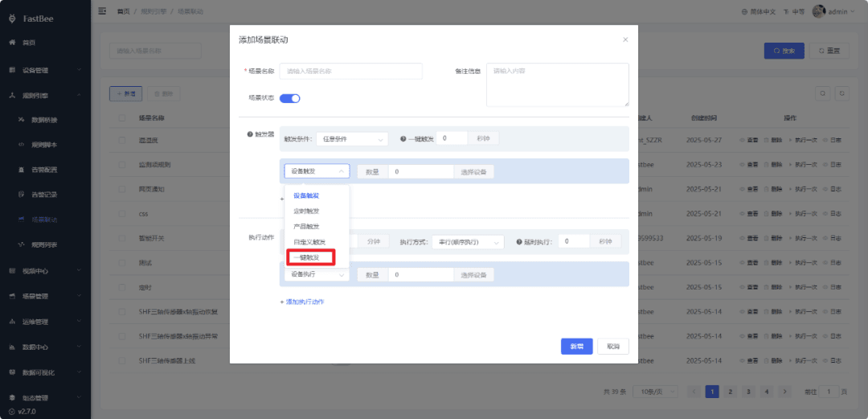868x419 pixels.
Task: Click the version v2.7.0 icon
Action: 12,412
